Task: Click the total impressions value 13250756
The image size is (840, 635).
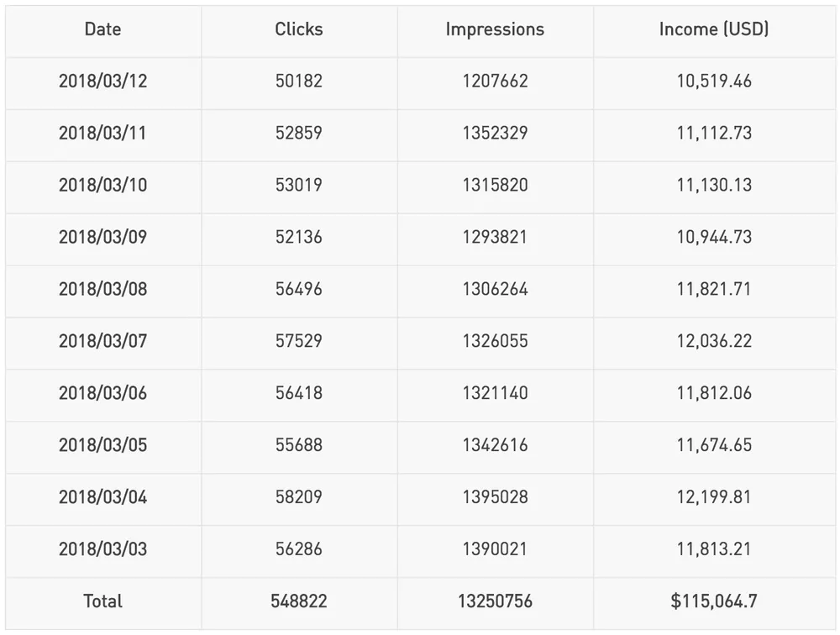Action: point(495,601)
